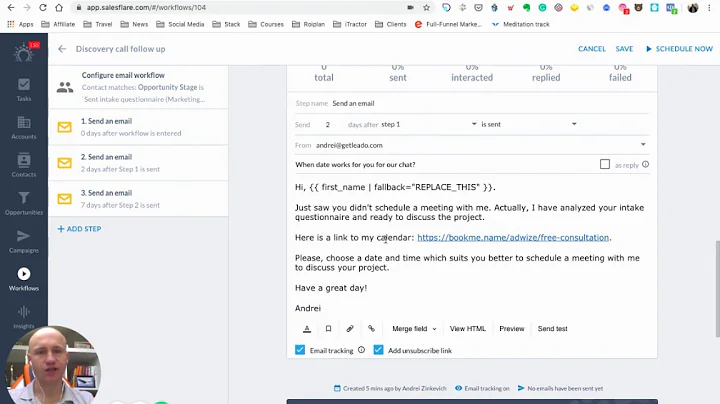
Task: Click the Step name input field
Action: click(490, 103)
